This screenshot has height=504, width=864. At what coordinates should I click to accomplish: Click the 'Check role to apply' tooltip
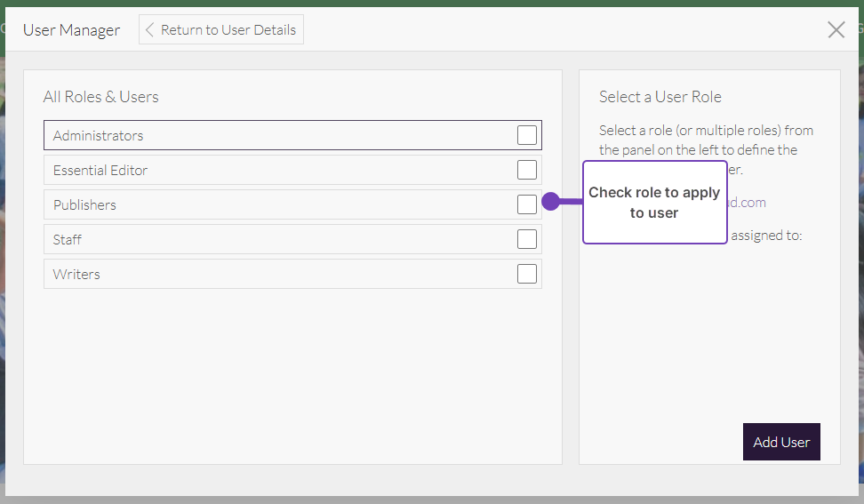click(x=654, y=203)
